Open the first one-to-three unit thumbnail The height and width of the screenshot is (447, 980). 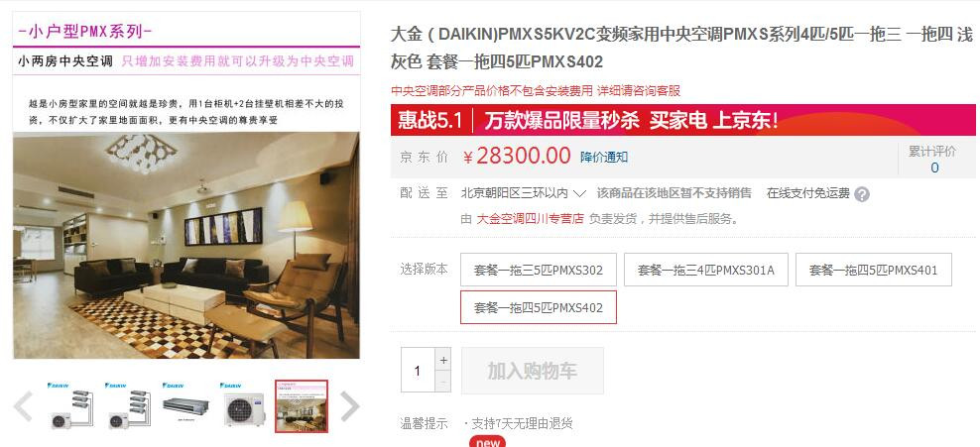click(70, 405)
